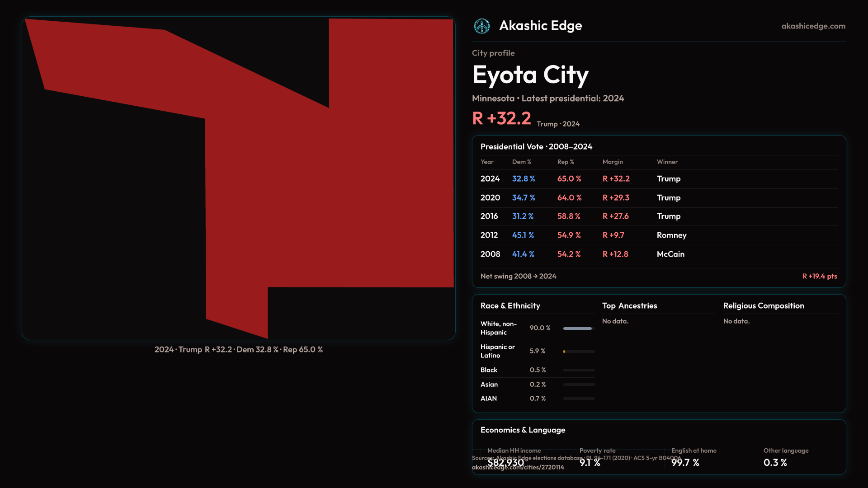Click the 2016 Trump winner row

point(668,216)
